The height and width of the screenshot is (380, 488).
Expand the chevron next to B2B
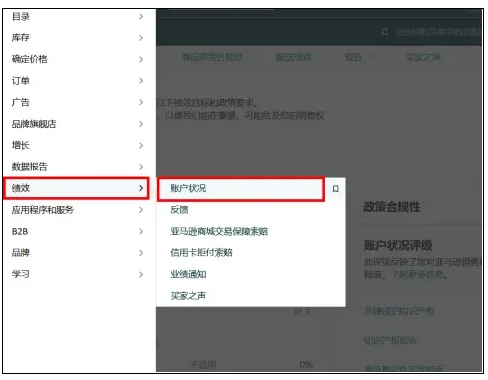(x=141, y=231)
